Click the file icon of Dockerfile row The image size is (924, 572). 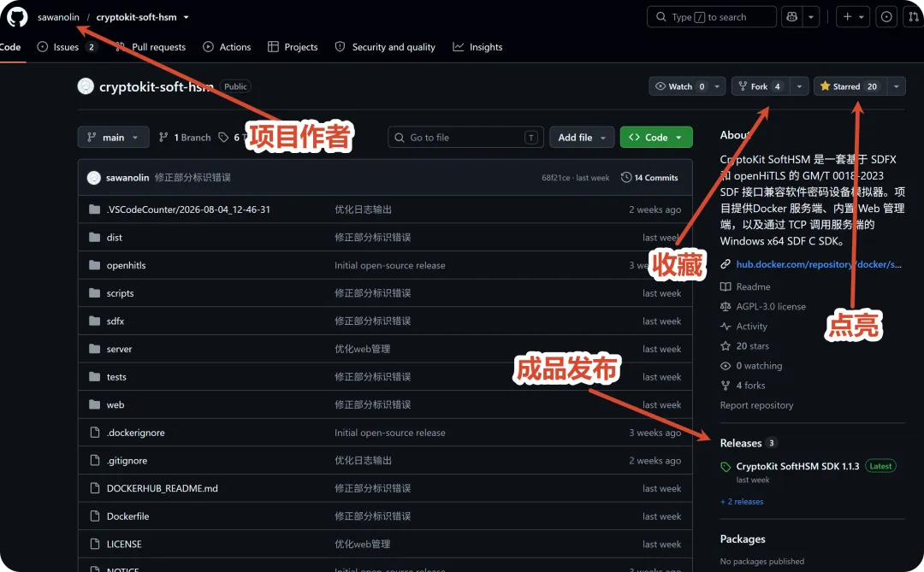(94, 516)
